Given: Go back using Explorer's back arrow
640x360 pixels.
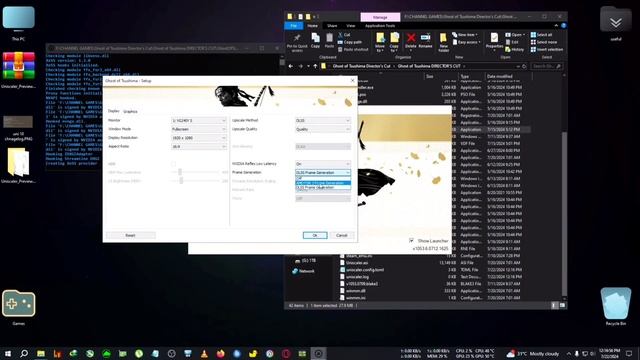Looking at the screenshot, I should (291, 66).
